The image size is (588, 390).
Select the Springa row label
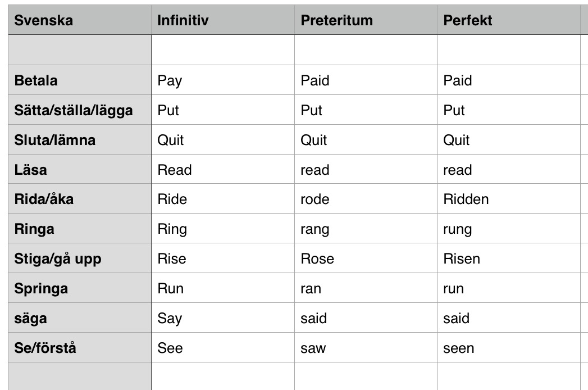pyautogui.click(x=80, y=288)
